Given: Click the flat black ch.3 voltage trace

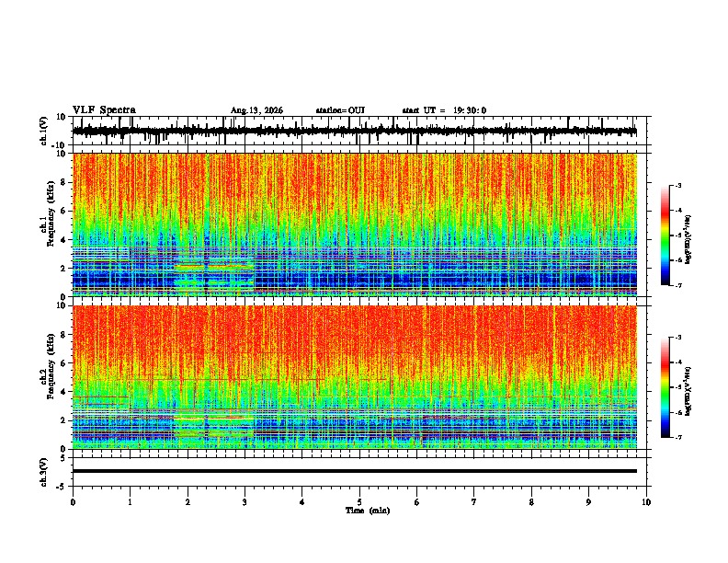Looking at the screenshot, I should (355, 471).
